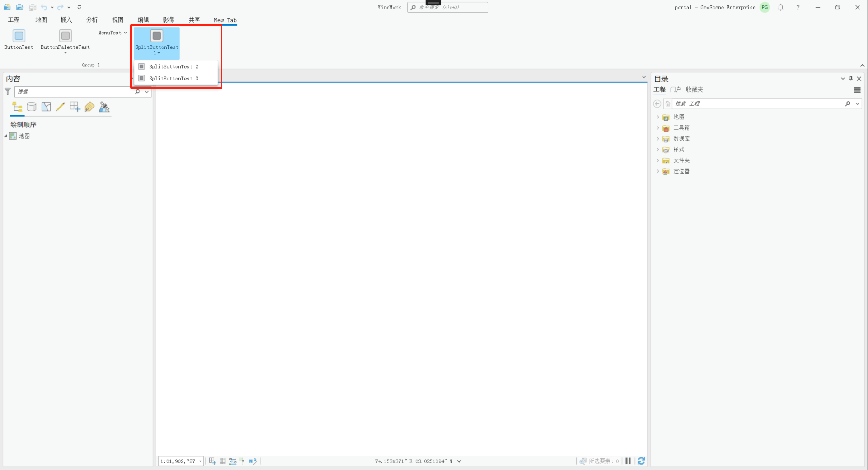Select the 地图 map layer in Contents
868x470 pixels.
tap(24, 136)
